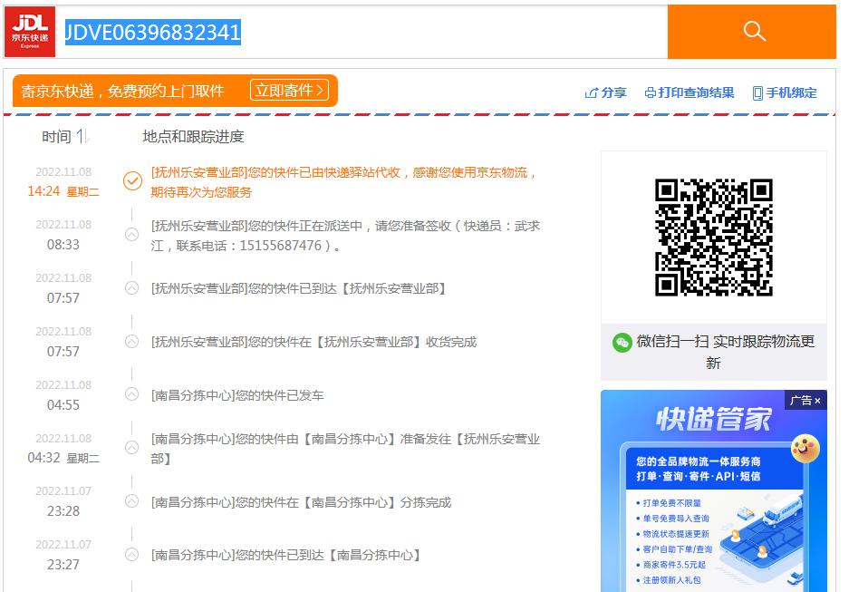Open the 手机绑定 phone binding link
The height and width of the screenshot is (592, 868).
(x=785, y=92)
